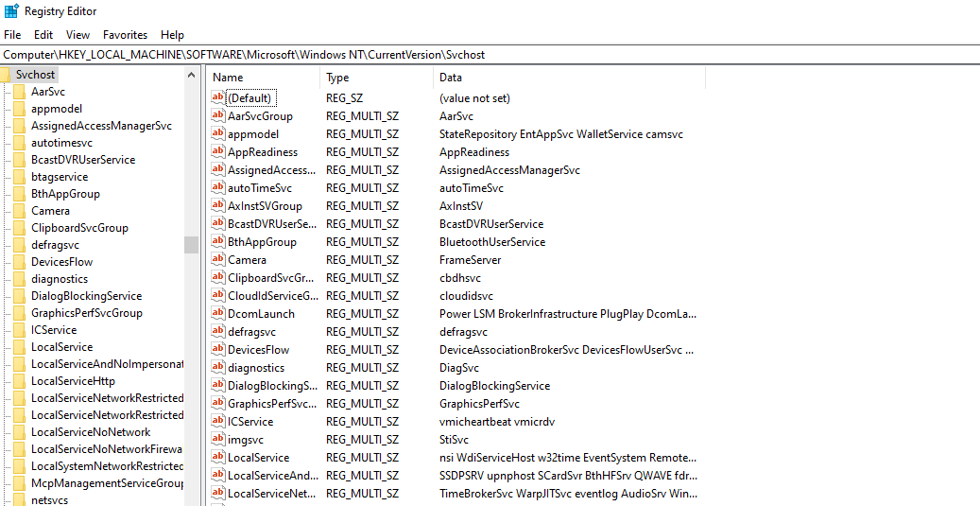Select the GraphicsPerfSvc... value name
Screen dimensions: 980x506
coord(272,404)
